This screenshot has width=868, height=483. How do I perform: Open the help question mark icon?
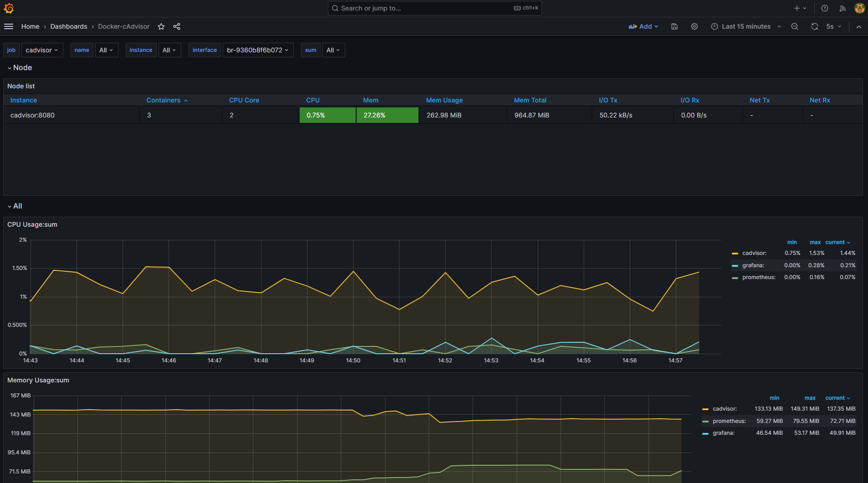pos(825,8)
